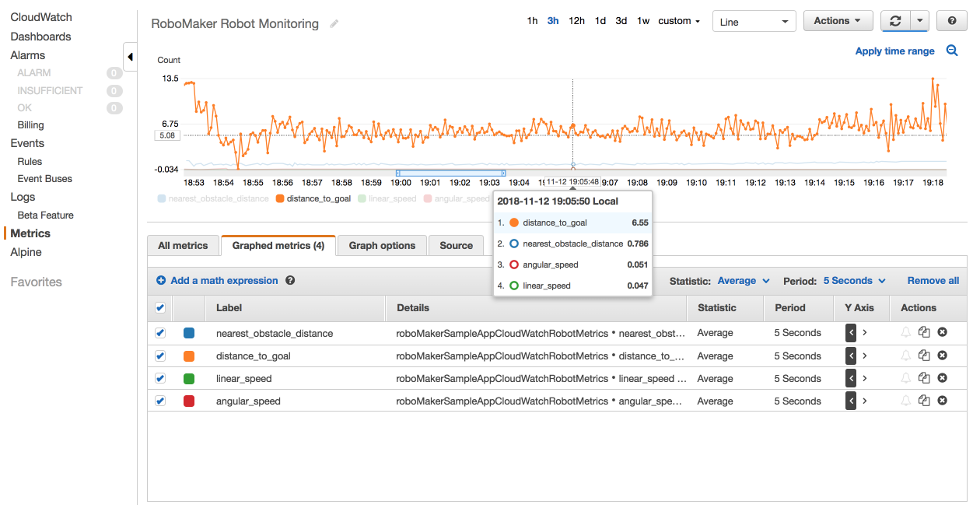
Task: Click the orange distance_to_goal color swatch
Action: pyautogui.click(x=189, y=356)
